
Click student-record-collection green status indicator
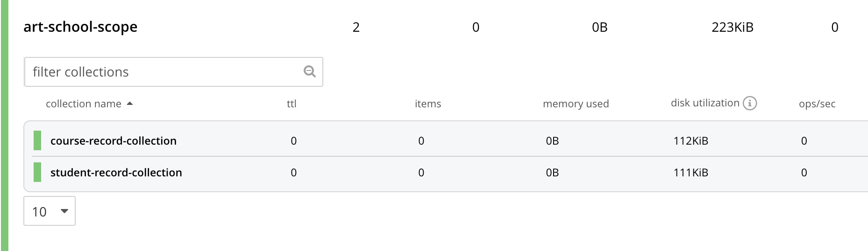[37, 172]
